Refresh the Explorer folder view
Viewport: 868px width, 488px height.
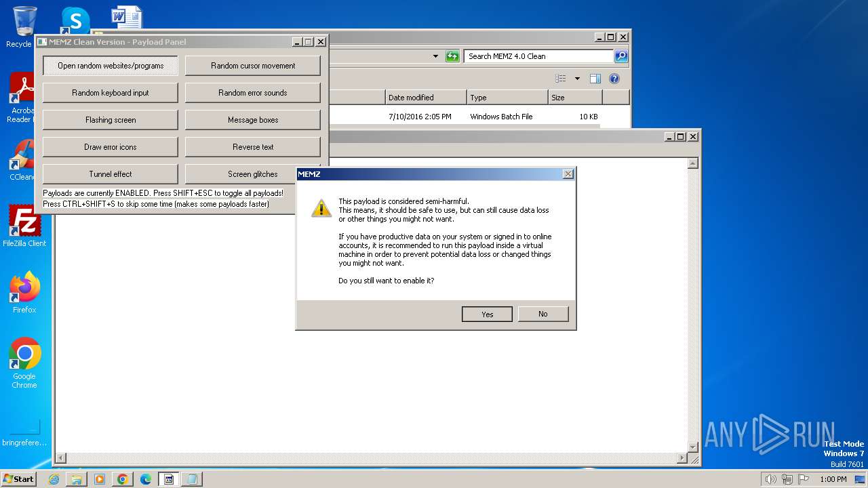point(452,56)
